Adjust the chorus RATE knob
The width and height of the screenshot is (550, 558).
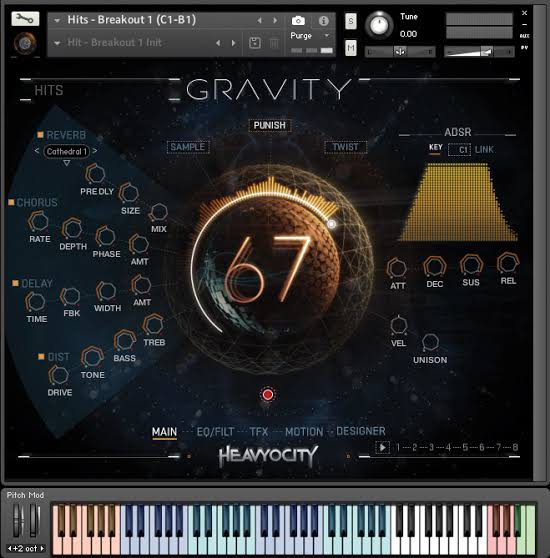38,221
